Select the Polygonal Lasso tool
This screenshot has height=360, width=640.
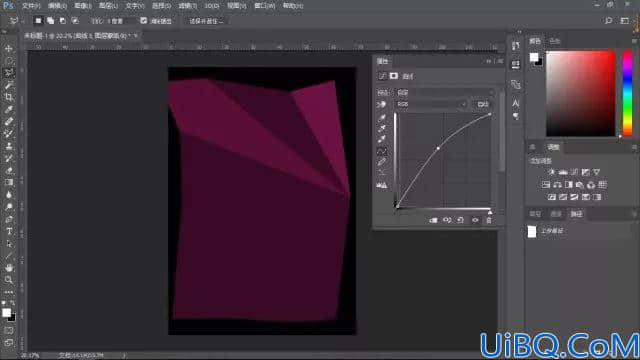9,73
